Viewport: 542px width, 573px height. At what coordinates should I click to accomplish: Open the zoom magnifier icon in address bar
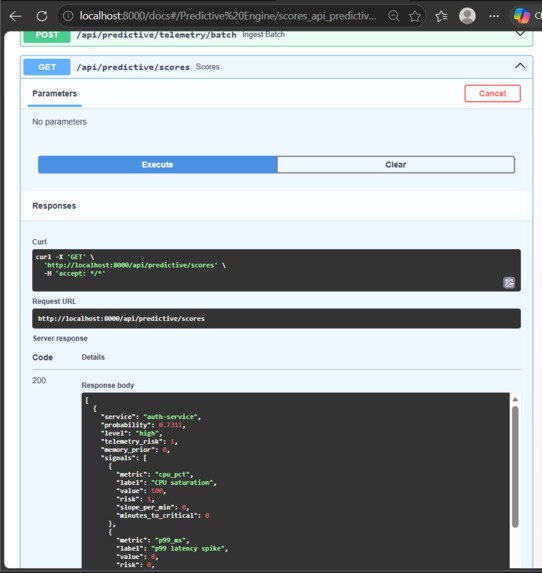tap(394, 16)
